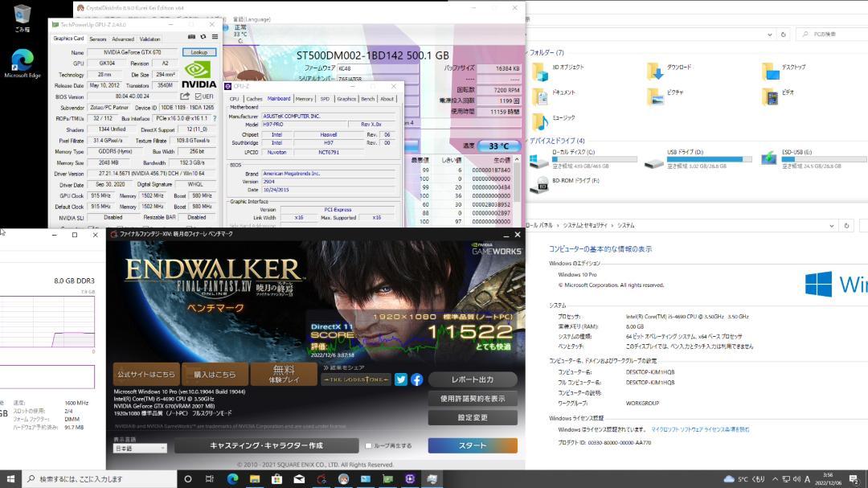Click Windows taskbar search box
The height and width of the screenshot is (488, 868).
100,478
